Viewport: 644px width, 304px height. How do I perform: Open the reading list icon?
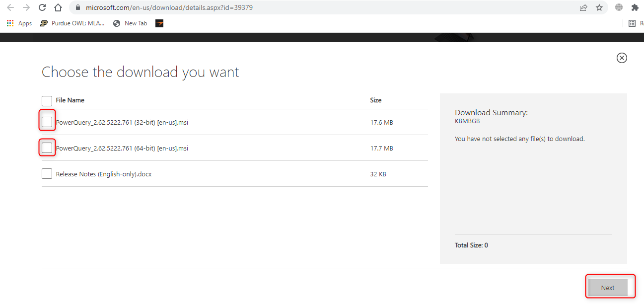[x=632, y=23]
